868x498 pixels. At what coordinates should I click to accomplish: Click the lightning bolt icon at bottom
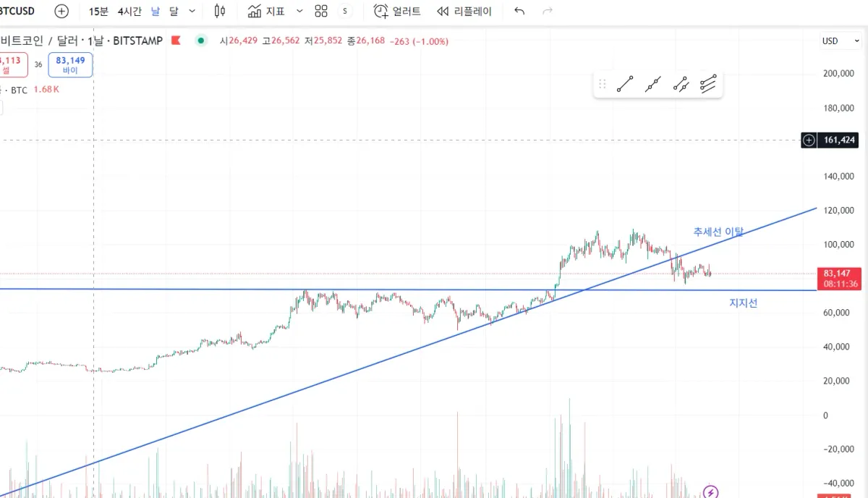click(x=711, y=492)
